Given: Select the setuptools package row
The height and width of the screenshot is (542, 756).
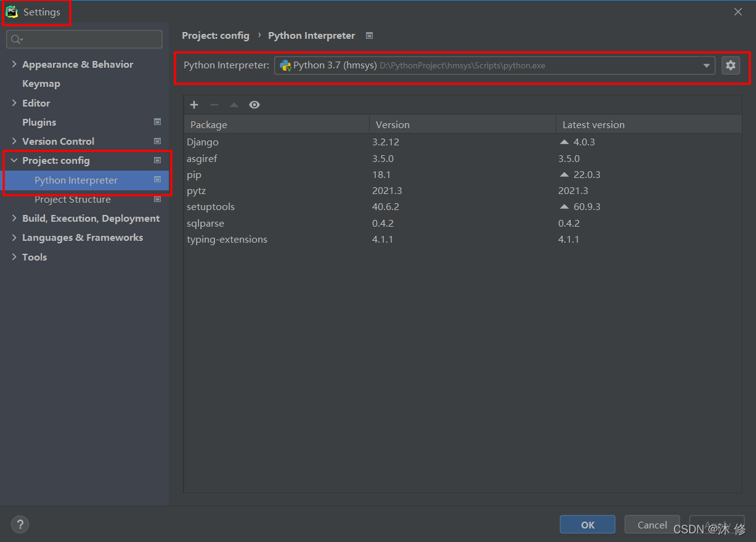Looking at the screenshot, I should click(x=463, y=207).
